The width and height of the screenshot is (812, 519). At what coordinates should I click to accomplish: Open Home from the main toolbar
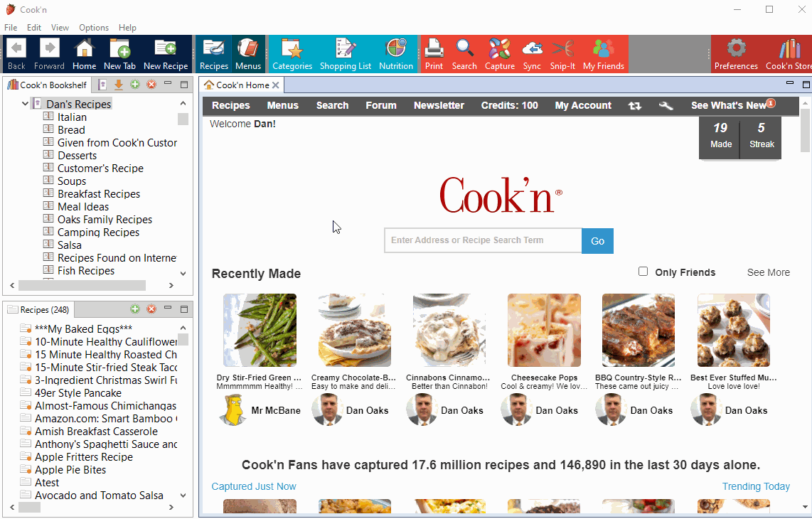coord(84,54)
